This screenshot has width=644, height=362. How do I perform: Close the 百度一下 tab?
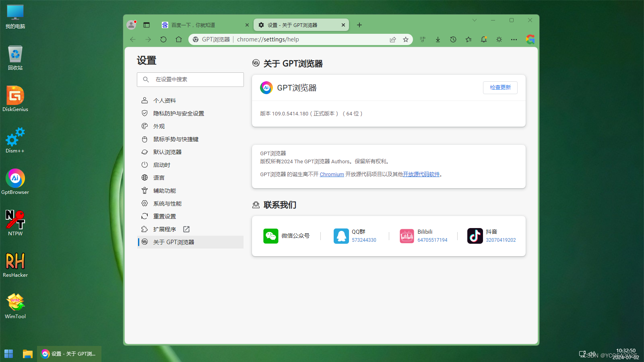tap(247, 25)
